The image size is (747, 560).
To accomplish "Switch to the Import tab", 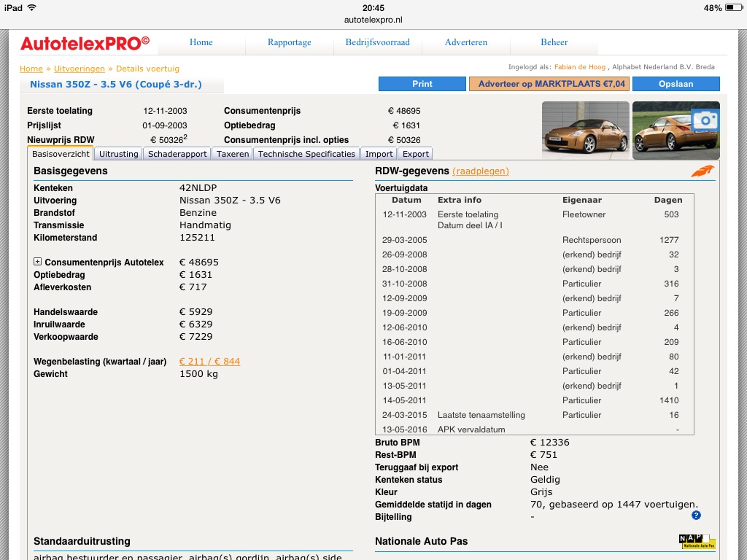I will (x=379, y=154).
